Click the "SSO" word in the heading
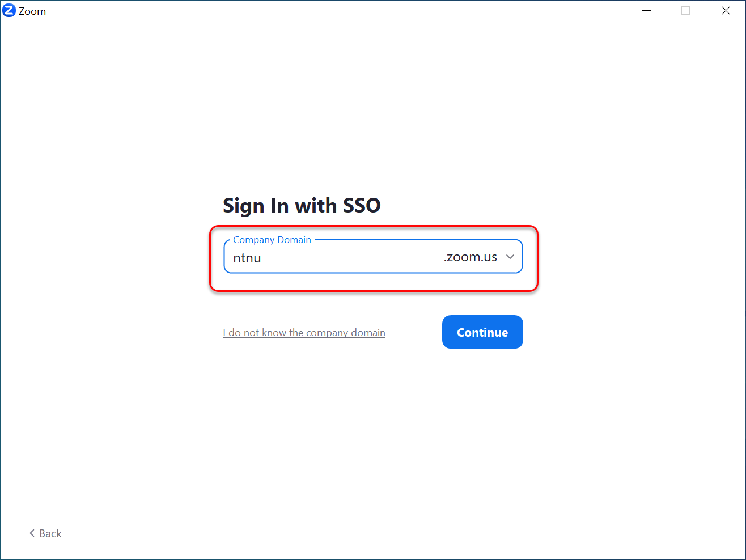Image resolution: width=746 pixels, height=560 pixels. coord(362,205)
